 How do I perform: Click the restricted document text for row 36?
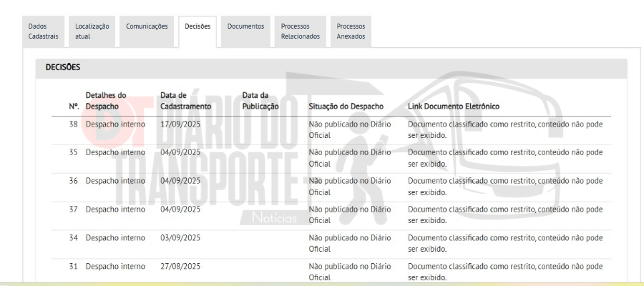tap(505, 186)
